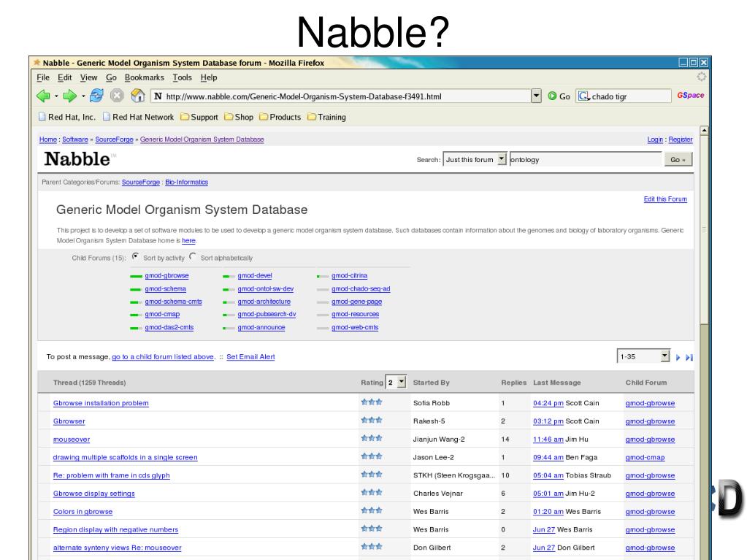Open the Forward button history dropdown arrow
The image size is (747, 560).
(x=83, y=96)
